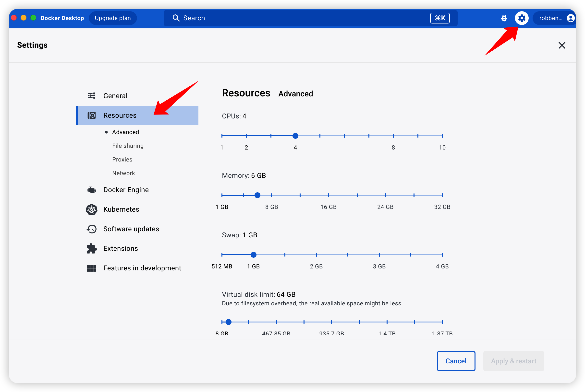Click the Features in development grid icon

click(92, 268)
